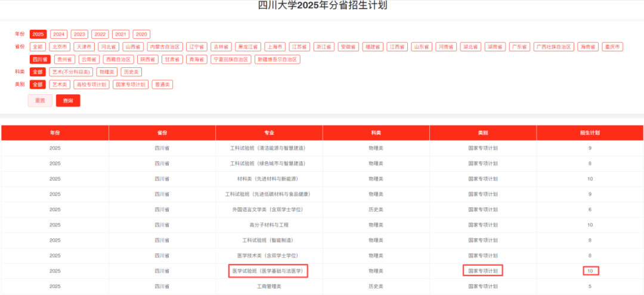Select 重庆市 province filter
644x295 pixels.
tap(612, 46)
